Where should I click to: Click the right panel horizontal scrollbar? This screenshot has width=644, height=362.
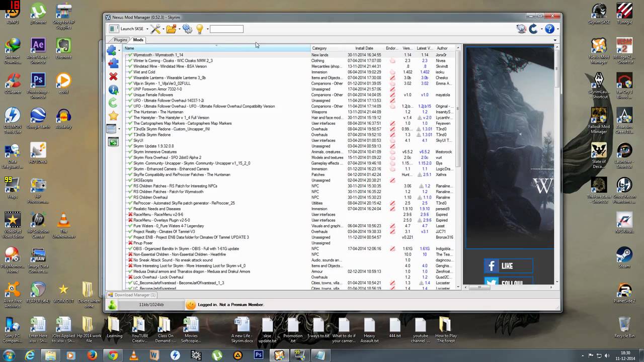(x=509, y=287)
